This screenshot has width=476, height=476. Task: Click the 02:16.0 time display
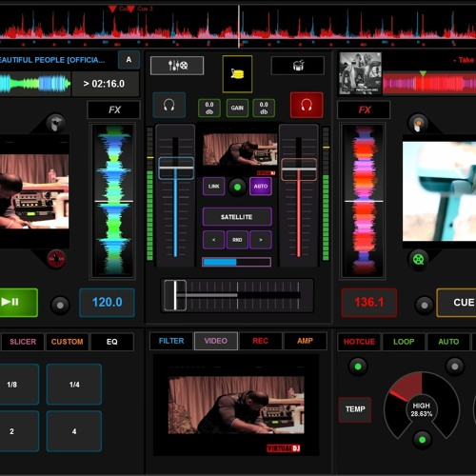click(x=106, y=84)
